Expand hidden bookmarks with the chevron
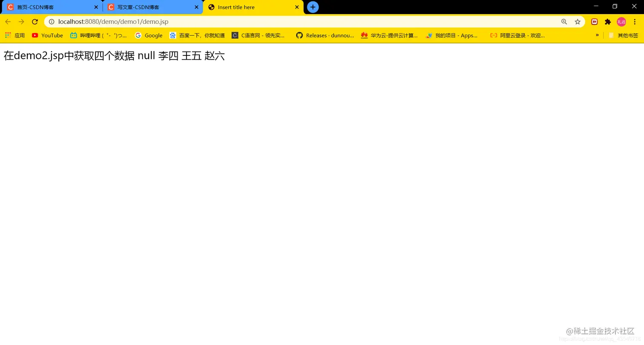The width and height of the screenshot is (644, 345). pyautogui.click(x=597, y=35)
